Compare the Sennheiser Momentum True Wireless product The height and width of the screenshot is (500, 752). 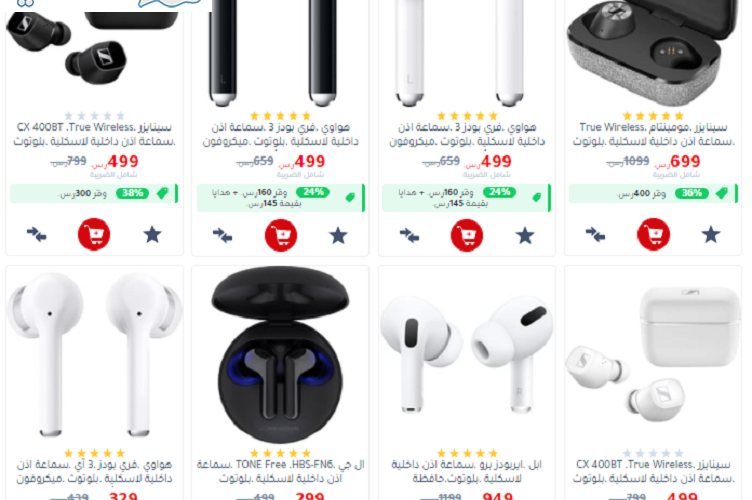(595, 234)
